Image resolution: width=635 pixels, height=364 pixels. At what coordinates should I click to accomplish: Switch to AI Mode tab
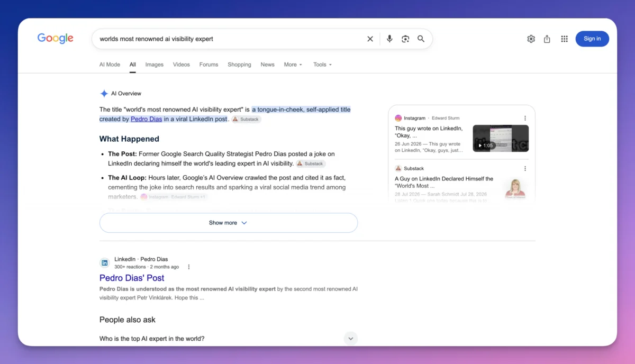pyautogui.click(x=110, y=65)
